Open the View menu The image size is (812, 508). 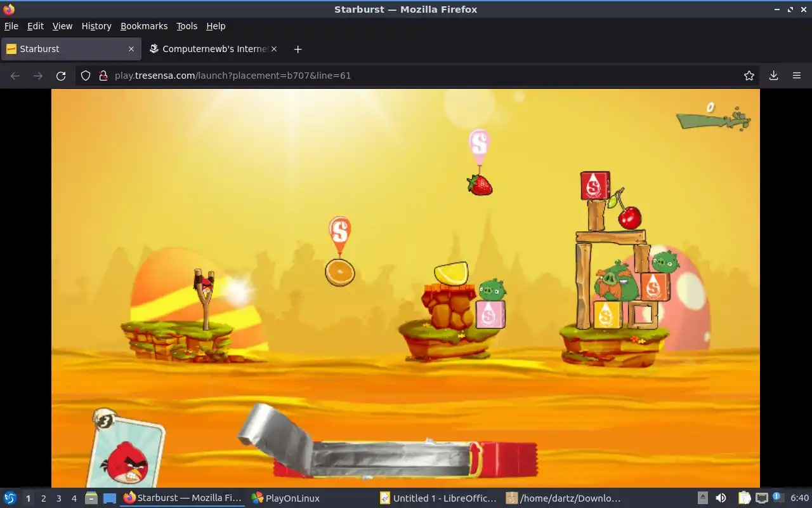tap(62, 26)
